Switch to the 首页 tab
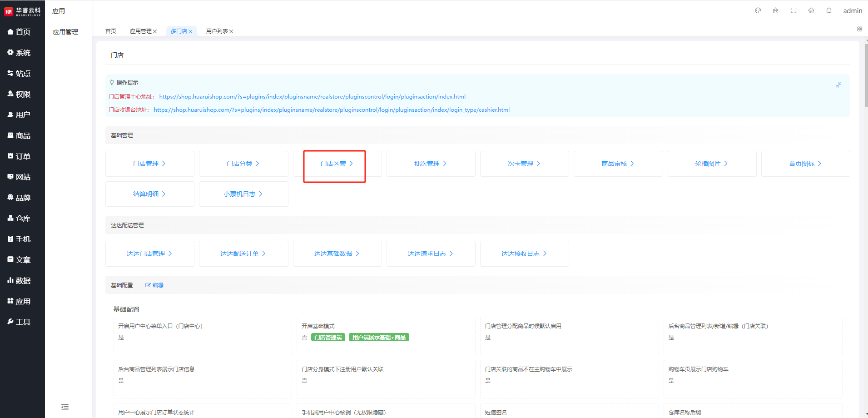Screen dimensions: 868x418 [111, 31]
